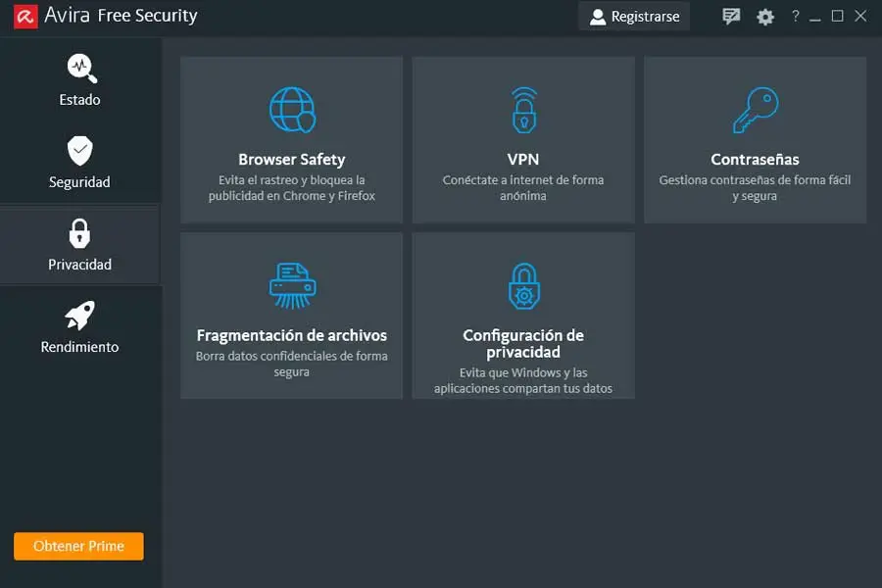Switch to the Estado section
This screenshot has height=588, width=882.
click(x=79, y=80)
